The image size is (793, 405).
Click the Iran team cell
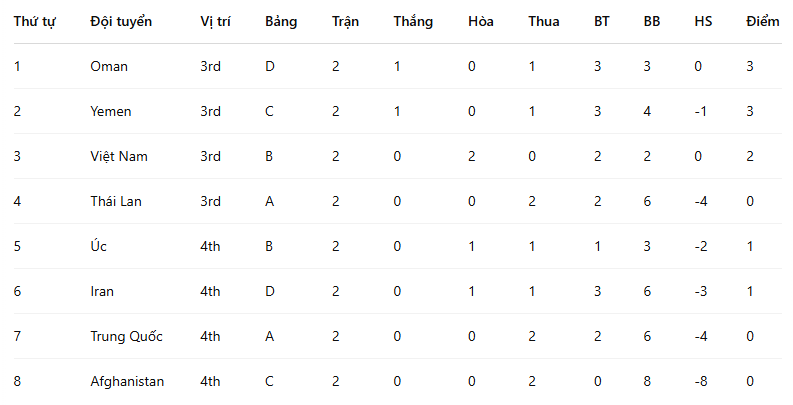[x=102, y=291]
